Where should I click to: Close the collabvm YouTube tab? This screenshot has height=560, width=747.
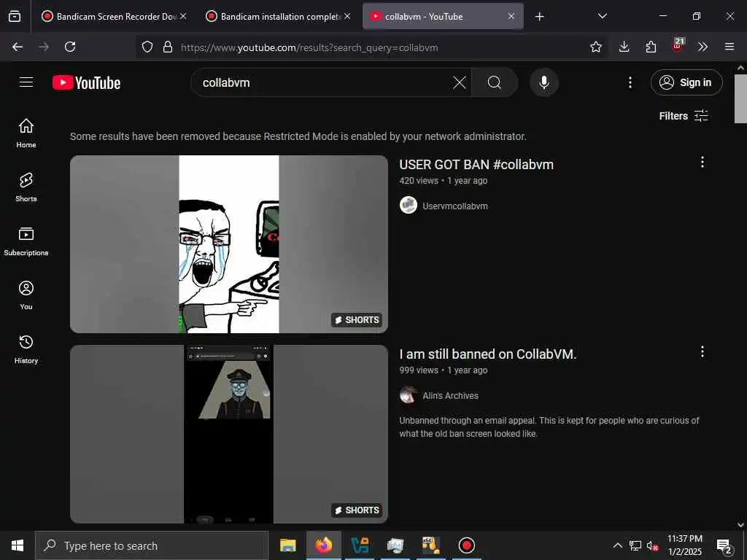511,16
